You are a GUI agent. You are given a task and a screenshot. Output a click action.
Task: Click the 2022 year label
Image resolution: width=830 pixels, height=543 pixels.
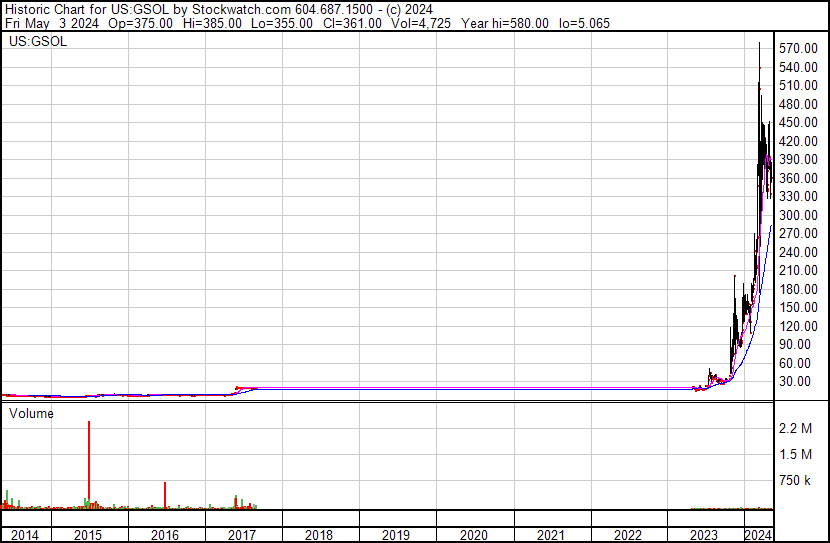coord(628,535)
